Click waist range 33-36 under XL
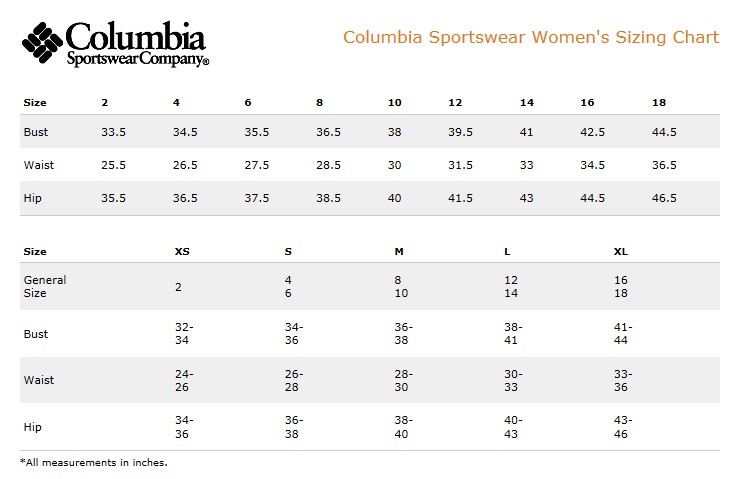The width and height of the screenshot is (736, 479). [623, 380]
